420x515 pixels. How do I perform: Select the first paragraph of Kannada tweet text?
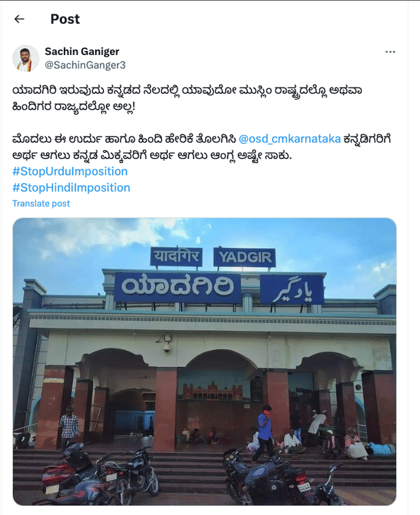point(187,98)
